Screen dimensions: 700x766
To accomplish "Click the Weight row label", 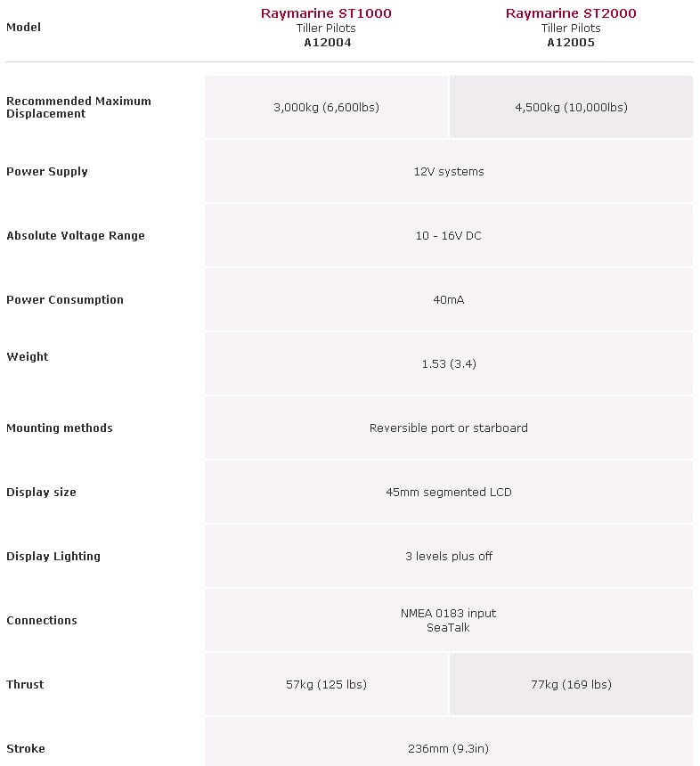I will (28, 357).
